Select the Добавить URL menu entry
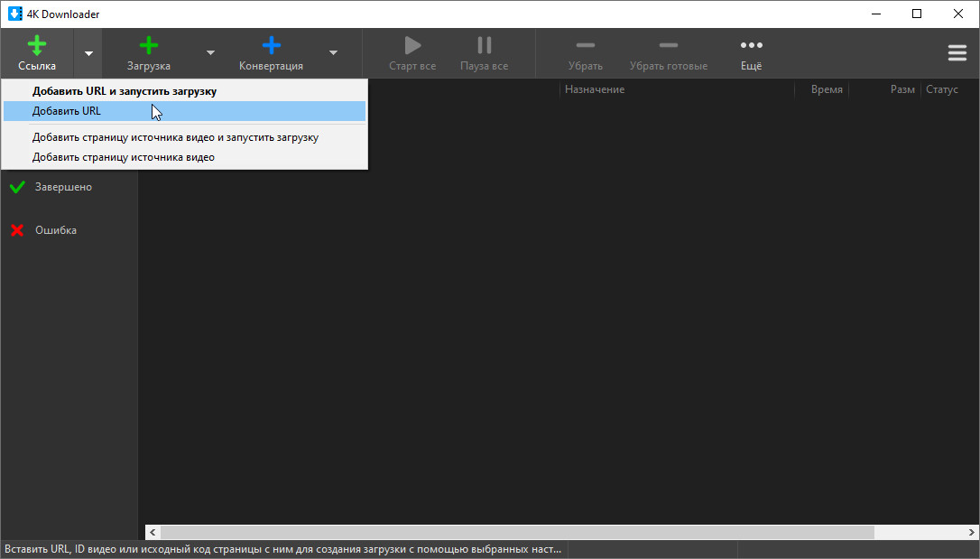Image resolution: width=980 pixels, height=559 pixels. coord(67,111)
